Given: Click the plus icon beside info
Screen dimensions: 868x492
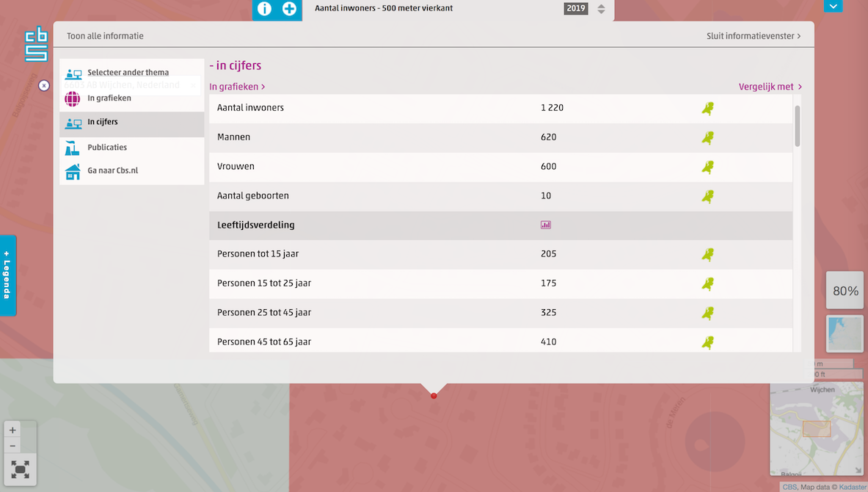Looking at the screenshot, I should (x=290, y=9).
